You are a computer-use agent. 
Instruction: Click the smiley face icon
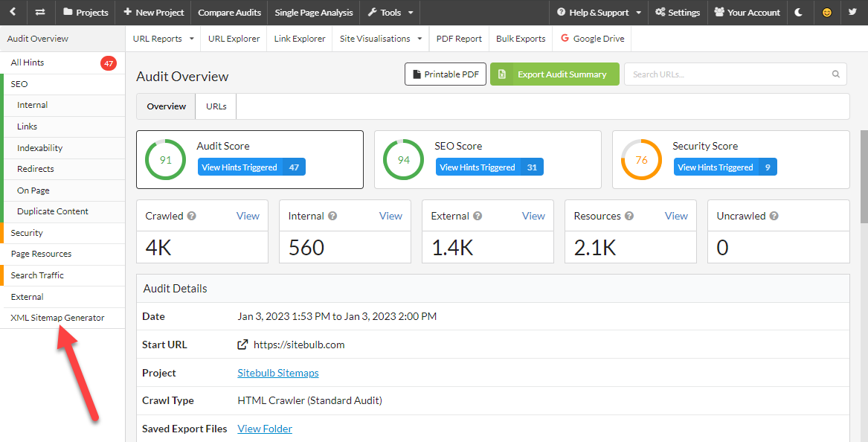pyautogui.click(x=826, y=12)
